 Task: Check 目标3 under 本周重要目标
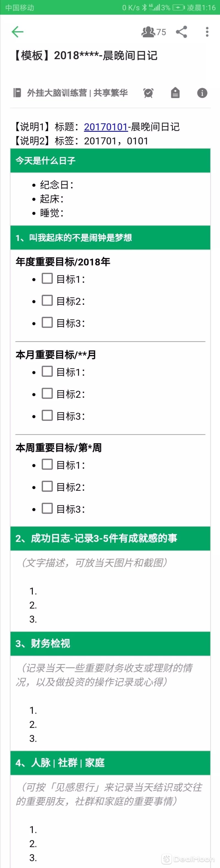coord(47,509)
